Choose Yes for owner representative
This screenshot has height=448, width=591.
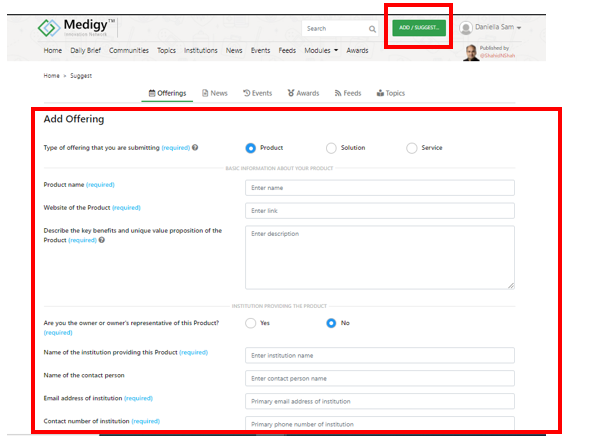click(251, 323)
